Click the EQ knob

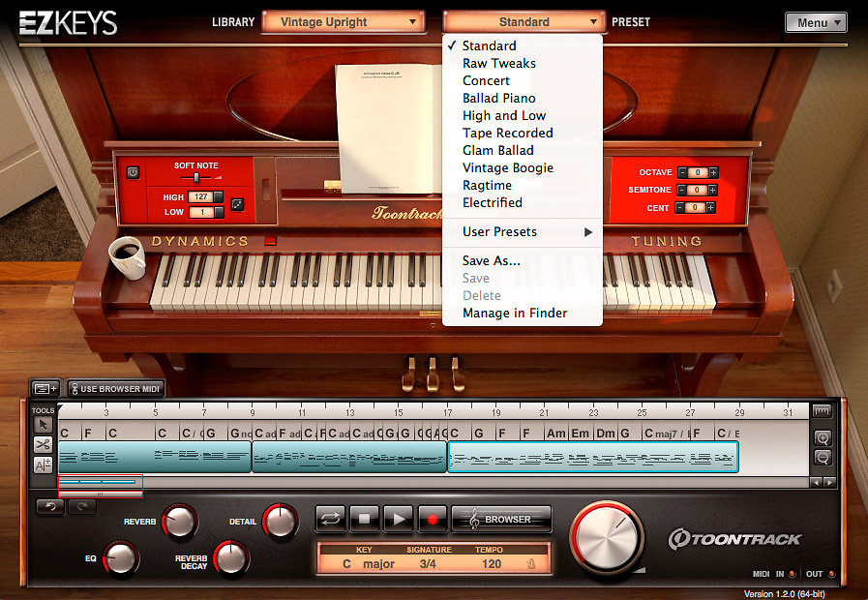(121, 558)
